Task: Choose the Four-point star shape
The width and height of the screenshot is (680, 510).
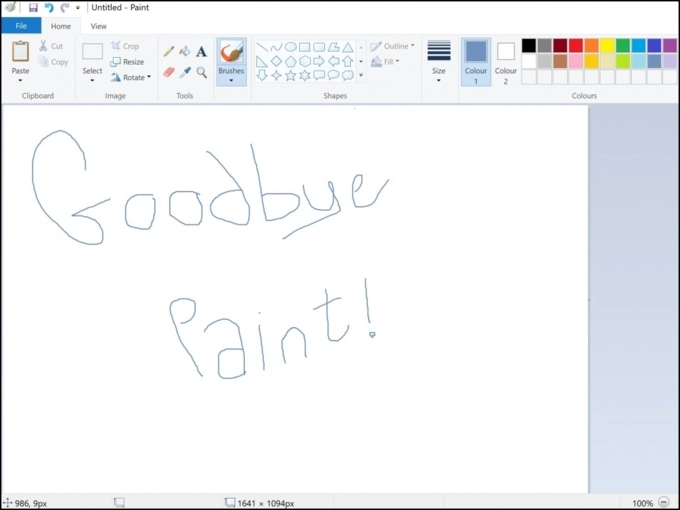Action: [x=276, y=75]
